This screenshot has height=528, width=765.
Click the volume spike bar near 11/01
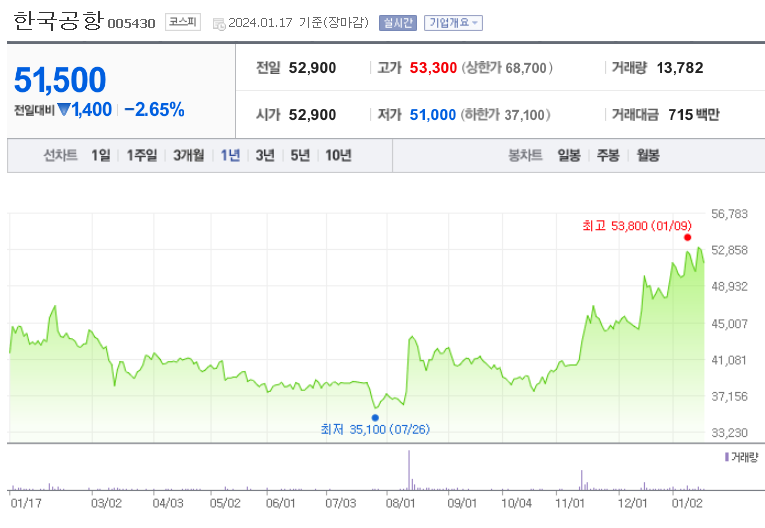[x=582, y=480]
